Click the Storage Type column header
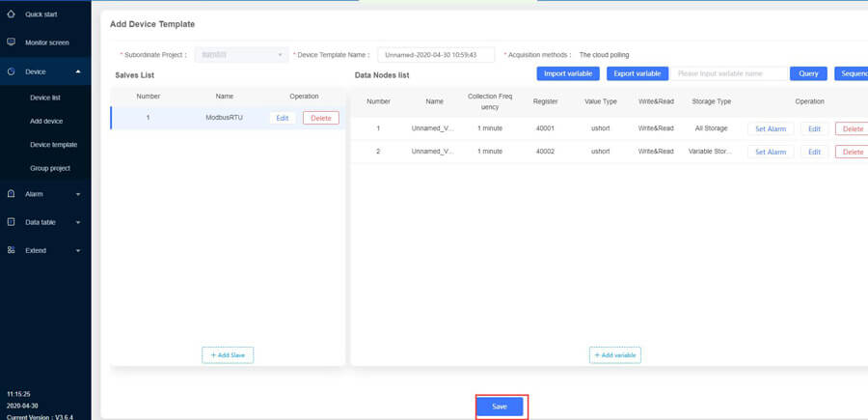The width and height of the screenshot is (868, 420). coord(712,101)
